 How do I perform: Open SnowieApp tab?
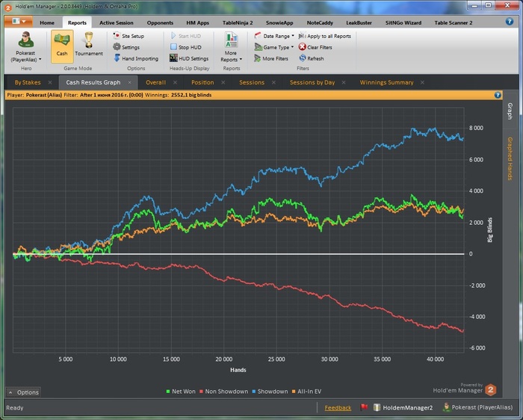[x=279, y=22]
